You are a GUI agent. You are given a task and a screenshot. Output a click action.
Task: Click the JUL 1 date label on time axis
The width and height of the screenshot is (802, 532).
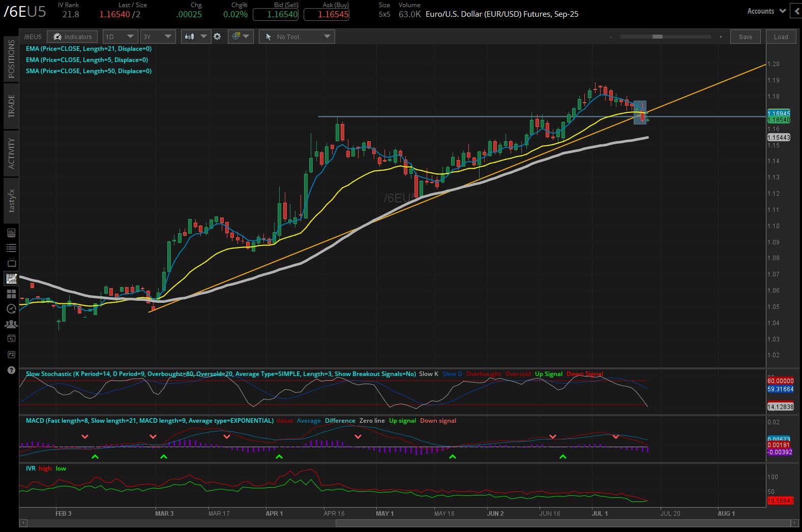click(x=600, y=514)
